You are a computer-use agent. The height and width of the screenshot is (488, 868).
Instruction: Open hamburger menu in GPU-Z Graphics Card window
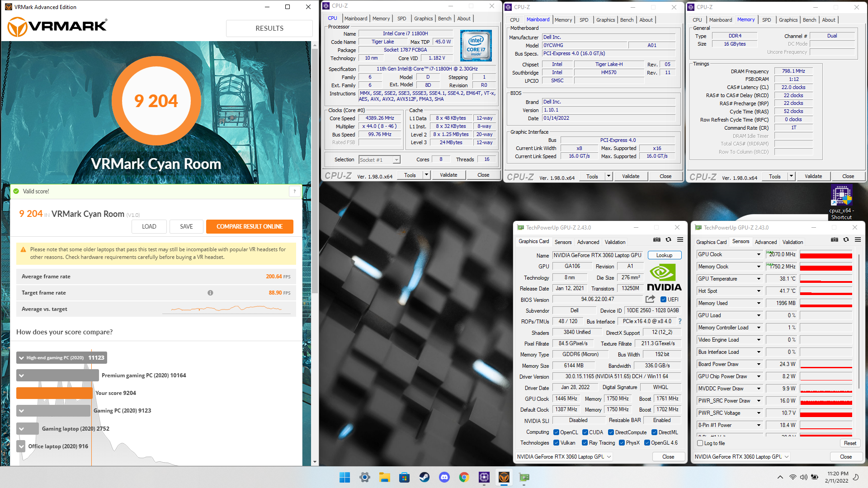680,240
